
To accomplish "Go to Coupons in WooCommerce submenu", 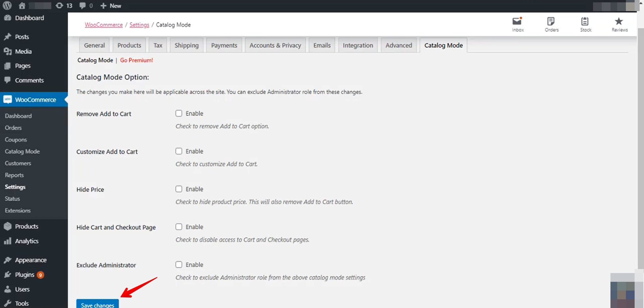I will click(16, 140).
